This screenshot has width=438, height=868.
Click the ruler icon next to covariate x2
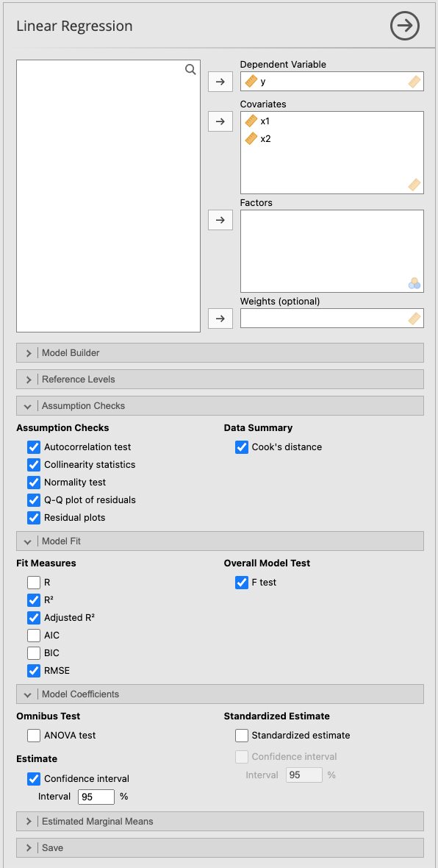tap(251, 138)
